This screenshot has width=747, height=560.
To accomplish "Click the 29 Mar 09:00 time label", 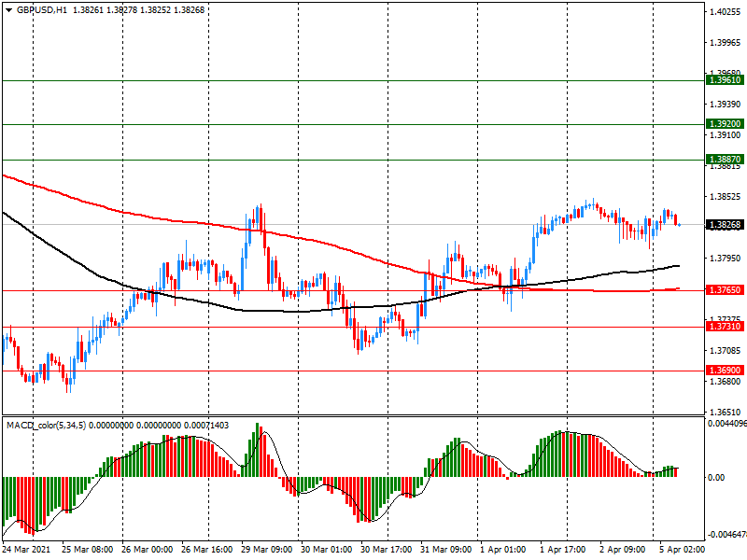I will tap(269, 550).
